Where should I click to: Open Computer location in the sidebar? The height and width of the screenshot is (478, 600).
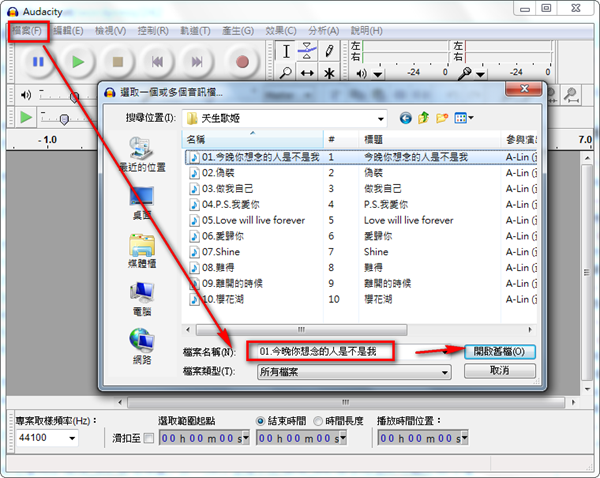tap(142, 299)
